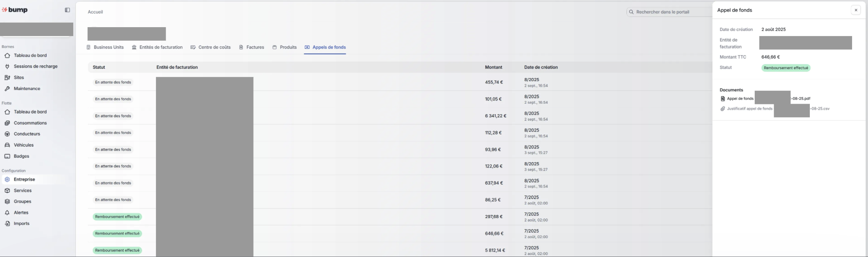The height and width of the screenshot is (257, 868).
Task: Open the Imports icon in the sidebar
Action: (x=7, y=224)
